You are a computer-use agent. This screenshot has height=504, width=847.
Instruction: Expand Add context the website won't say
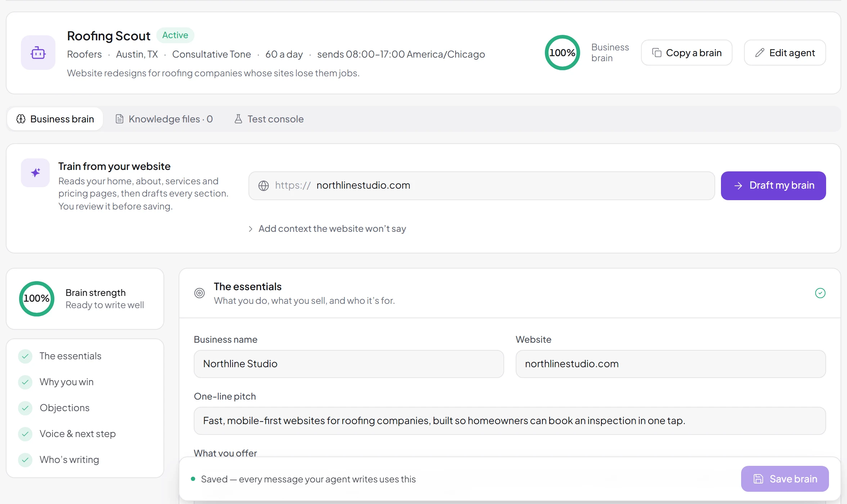327,229
